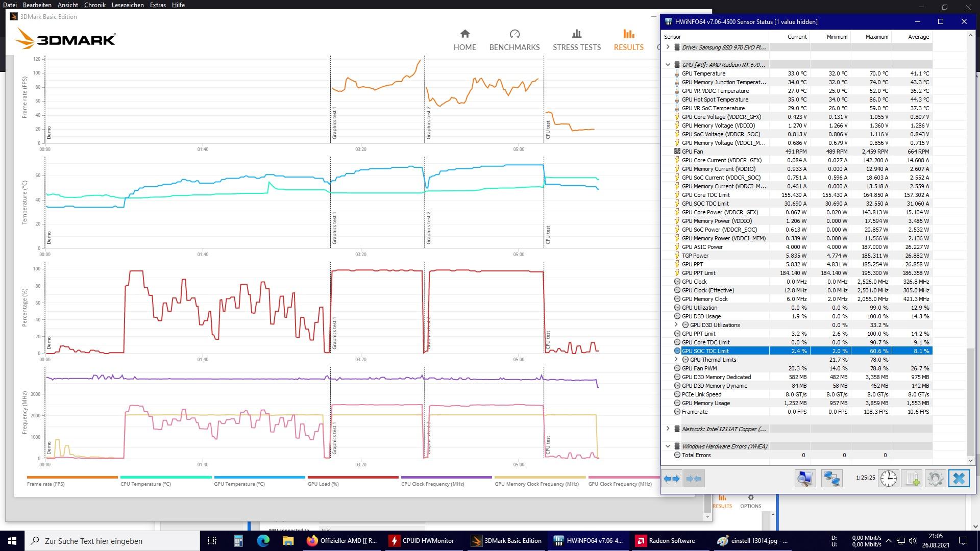Open HWiNFO sensor settings gear
The width and height of the screenshot is (980, 551).
coord(935,479)
